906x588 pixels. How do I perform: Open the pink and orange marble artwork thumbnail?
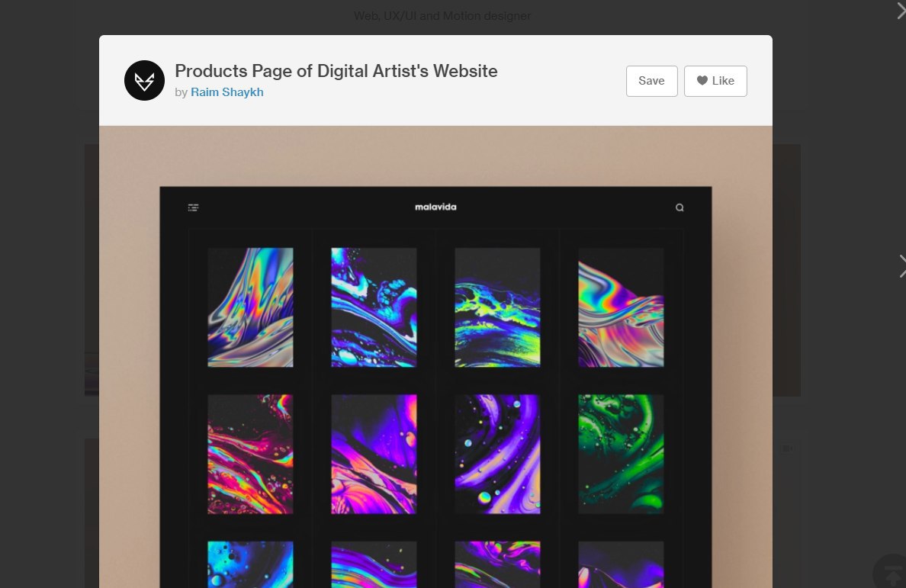[250, 454]
